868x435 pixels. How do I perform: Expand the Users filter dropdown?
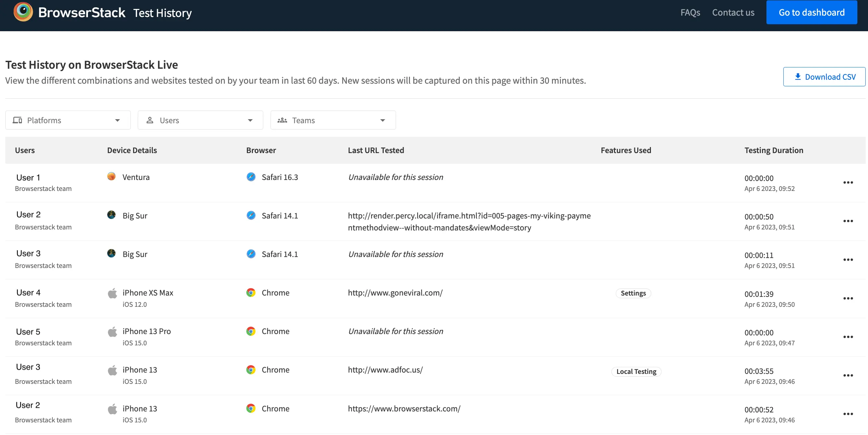200,120
